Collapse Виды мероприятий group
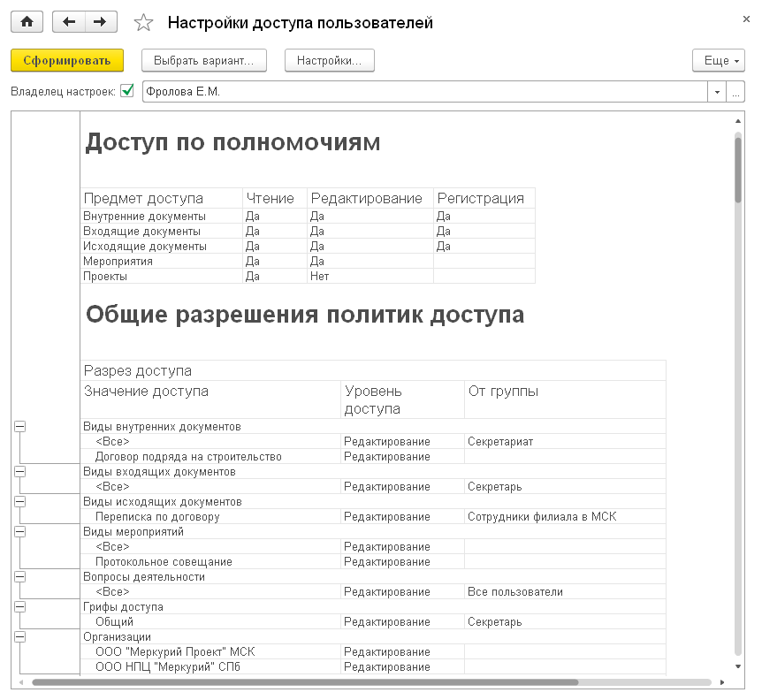This screenshot has height=700, width=762. point(20,532)
